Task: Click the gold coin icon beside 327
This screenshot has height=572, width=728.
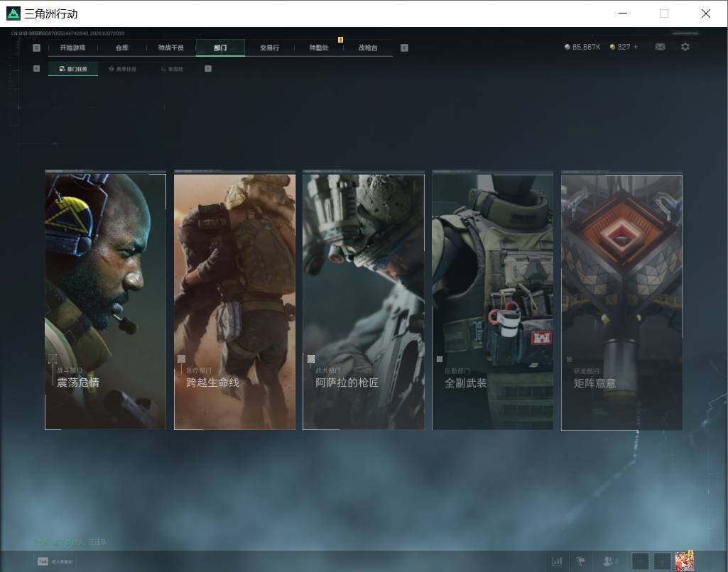Action: click(x=612, y=47)
